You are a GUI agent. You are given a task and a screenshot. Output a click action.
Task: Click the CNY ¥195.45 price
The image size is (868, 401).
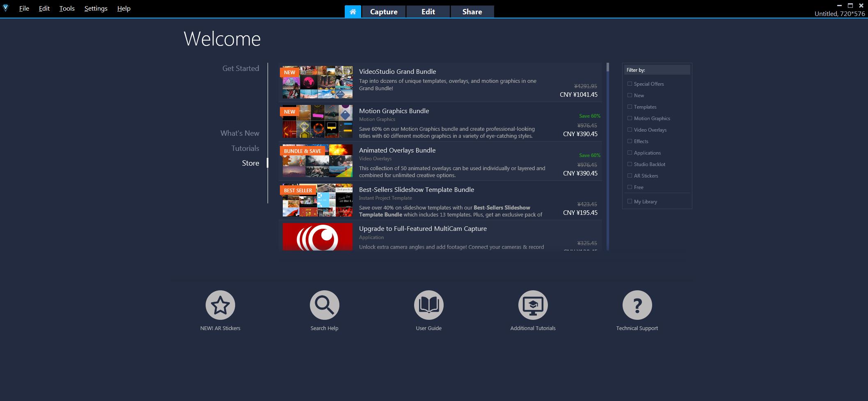pyautogui.click(x=580, y=213)
